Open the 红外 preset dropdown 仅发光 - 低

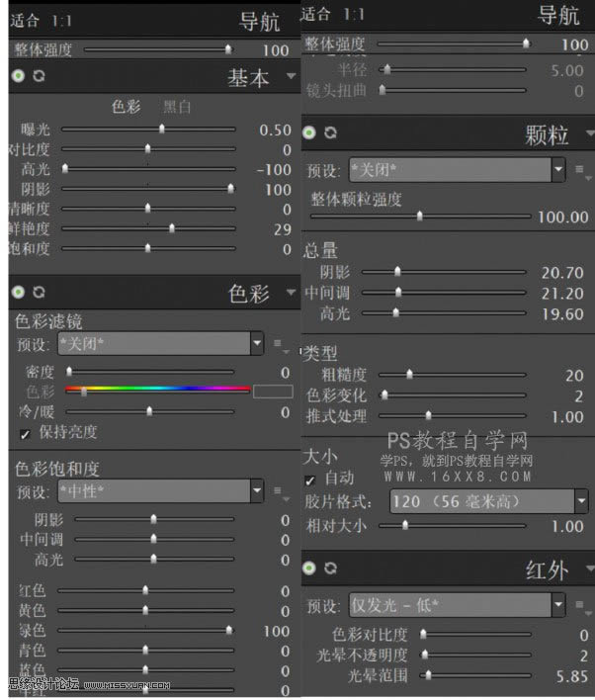pyautogui.click(x=458, y=605)
